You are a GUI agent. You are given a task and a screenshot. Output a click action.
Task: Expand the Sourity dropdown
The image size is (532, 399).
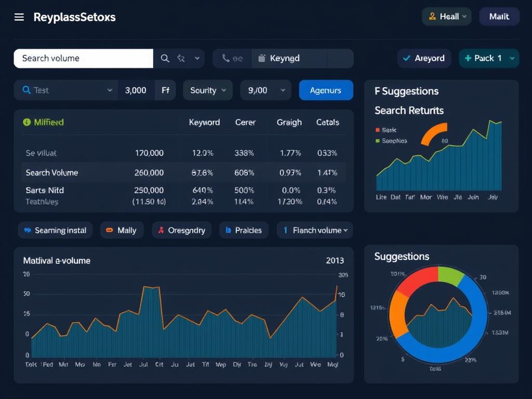207,90
